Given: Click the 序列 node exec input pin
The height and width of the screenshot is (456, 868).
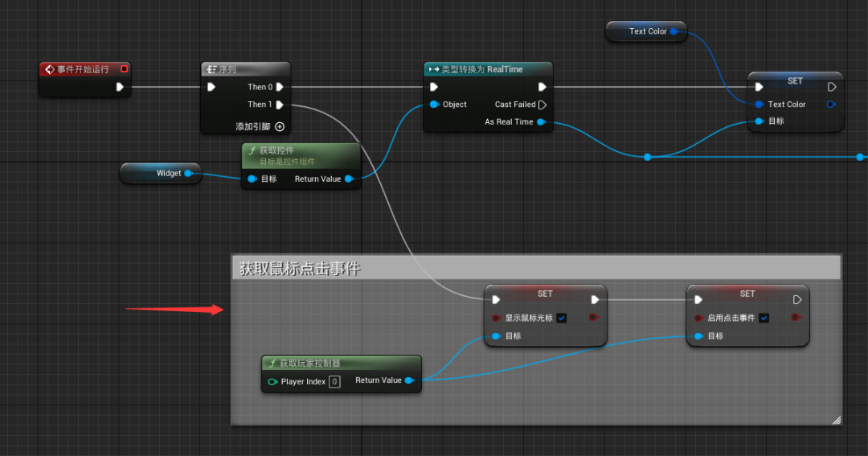Looking at the screenshot, I should [x=211, y=87].
